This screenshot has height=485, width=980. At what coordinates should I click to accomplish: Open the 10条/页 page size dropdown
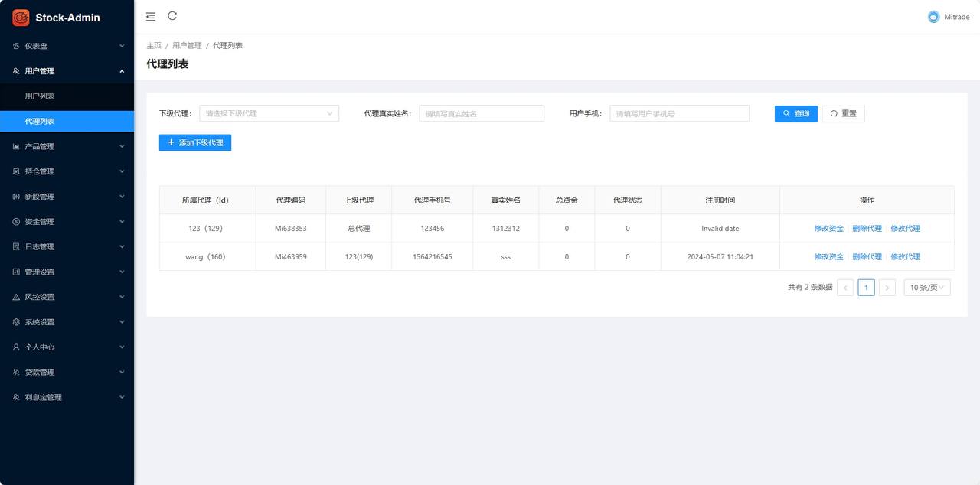click(926, 287)
